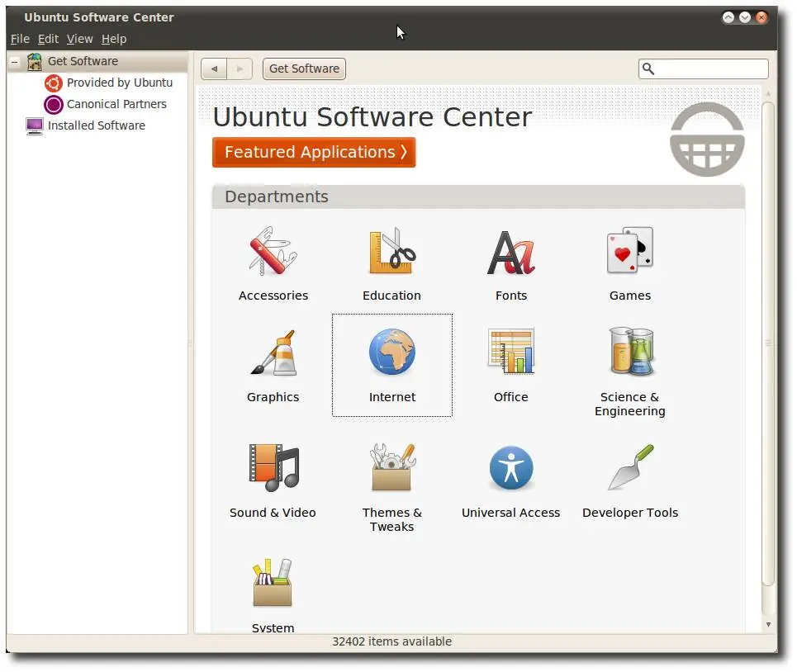Open the Developer Tools trowel icon
Screen dimensions: 797x672
click(x=631, y=467)
